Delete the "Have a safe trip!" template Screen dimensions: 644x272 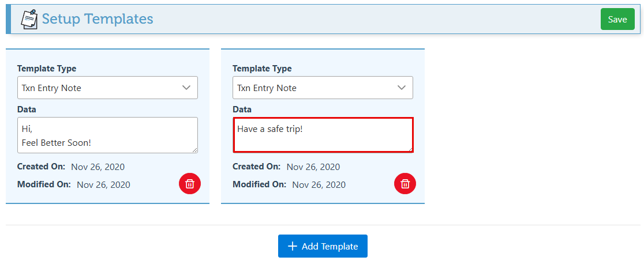click(405, 184)
